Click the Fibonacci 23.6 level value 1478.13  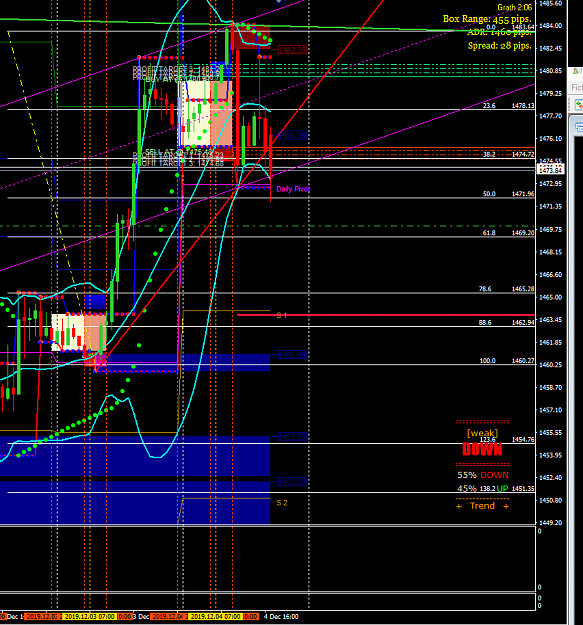point(523,106)
